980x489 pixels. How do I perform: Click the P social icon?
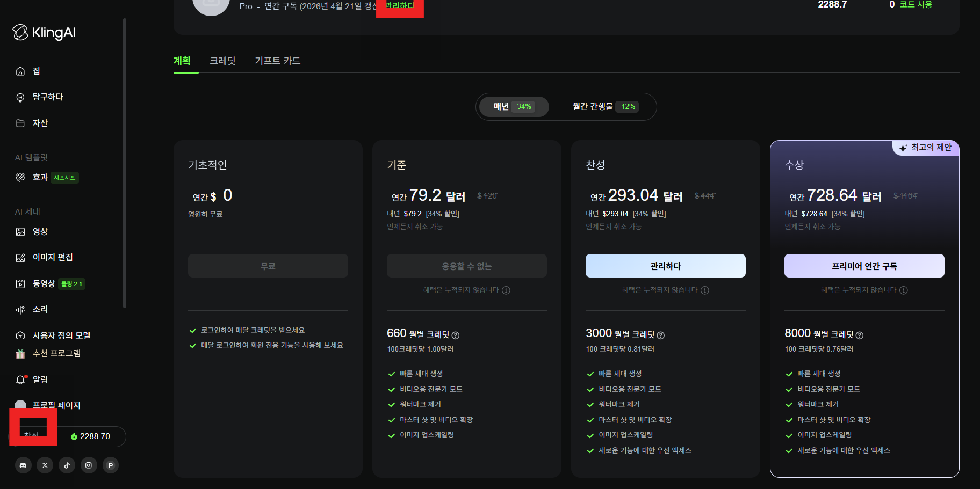[111, 465]
